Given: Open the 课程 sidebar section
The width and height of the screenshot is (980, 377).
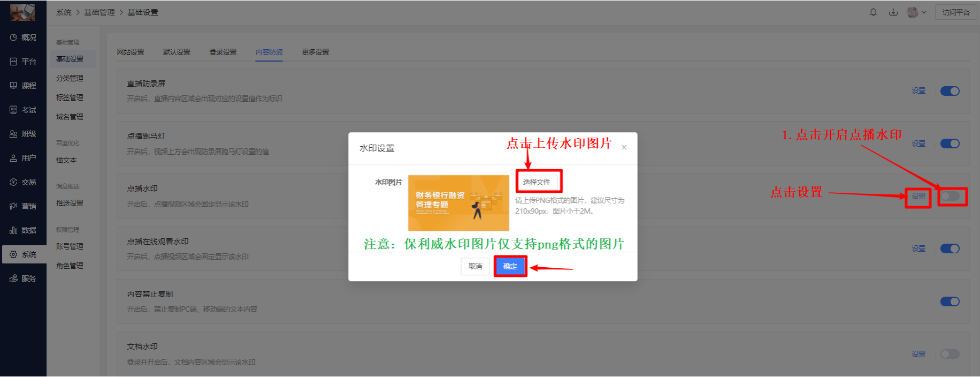Looking at the screenshot, I should pos(23,86).
